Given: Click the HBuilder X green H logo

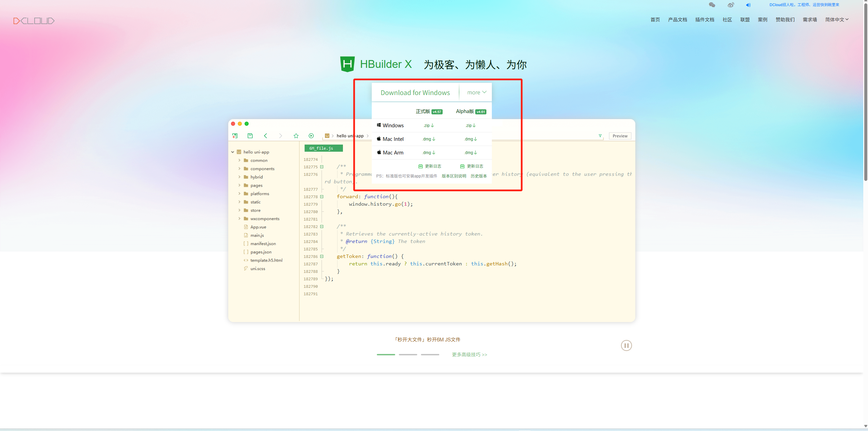Looking at the screenshot, I should [347, 64].
